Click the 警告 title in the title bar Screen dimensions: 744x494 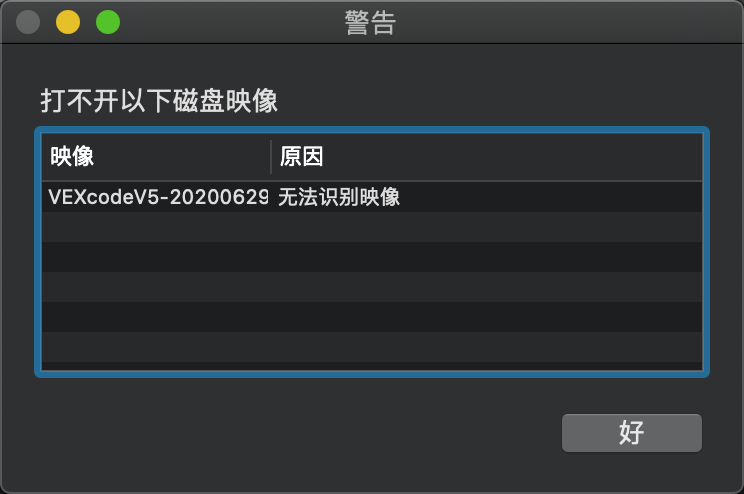coord(371,22)
